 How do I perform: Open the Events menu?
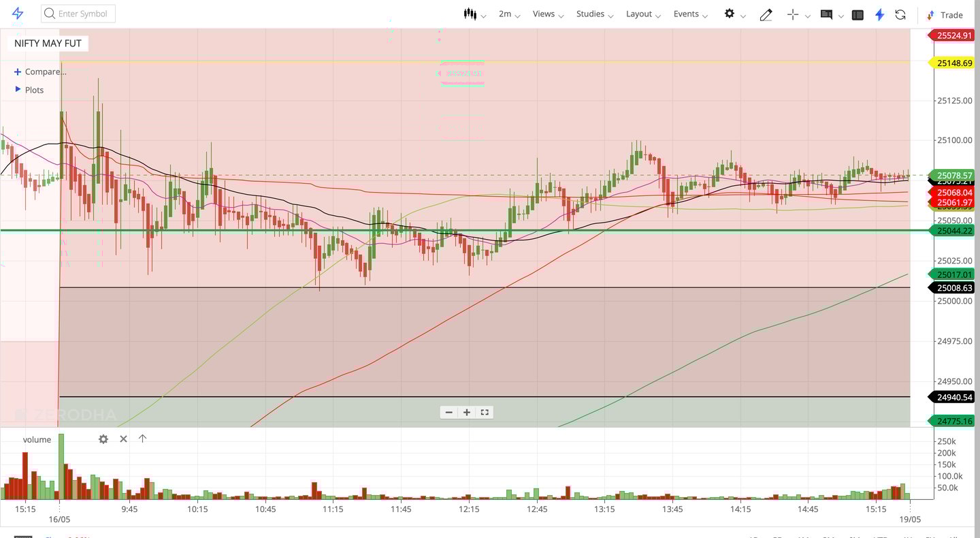[691, 14]
